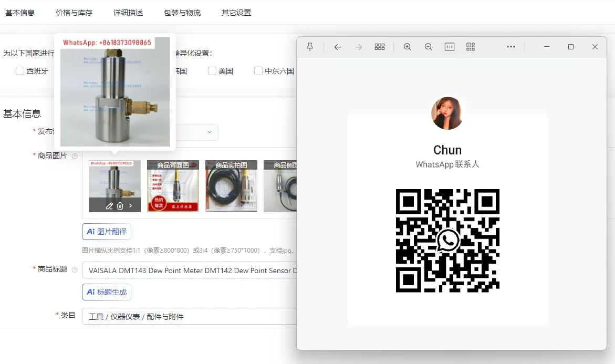Switch to 价格与库存 tab

74,13
